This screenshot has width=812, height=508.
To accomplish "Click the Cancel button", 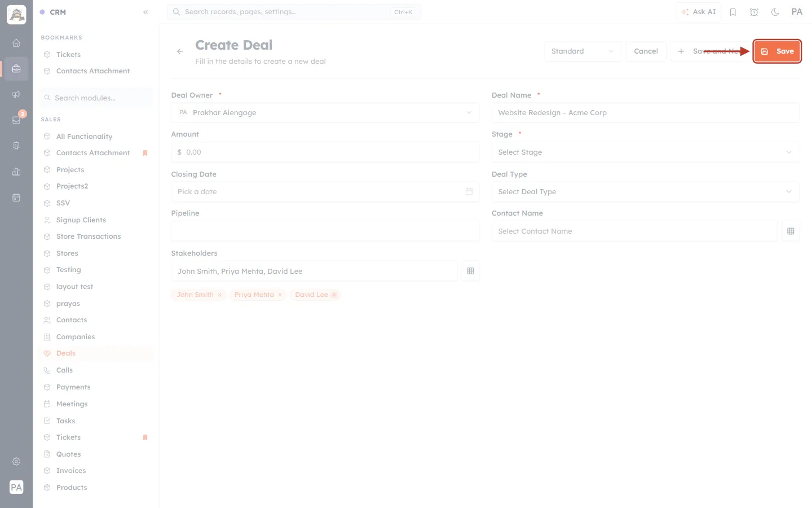I will pos(646,51).
